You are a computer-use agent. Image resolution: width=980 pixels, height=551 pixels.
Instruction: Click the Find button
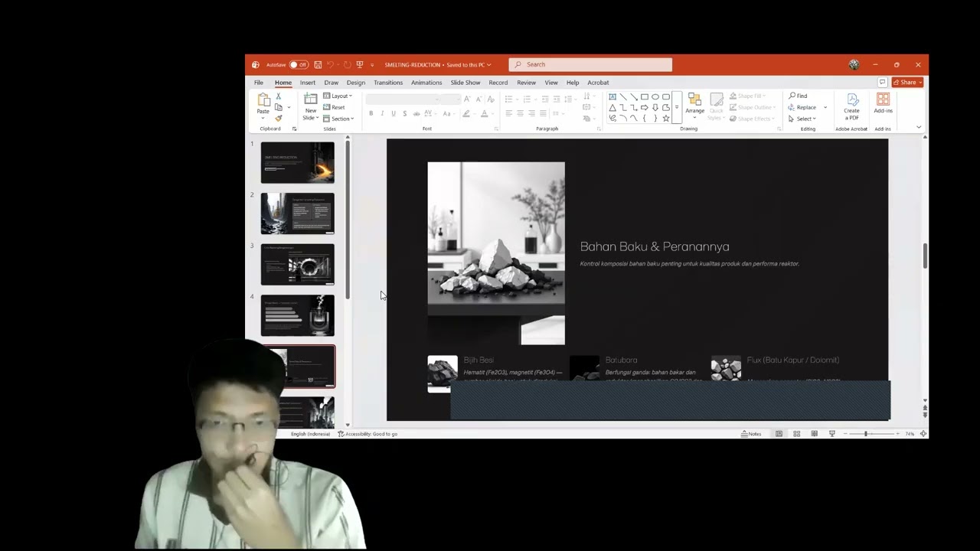coord(799,96)
